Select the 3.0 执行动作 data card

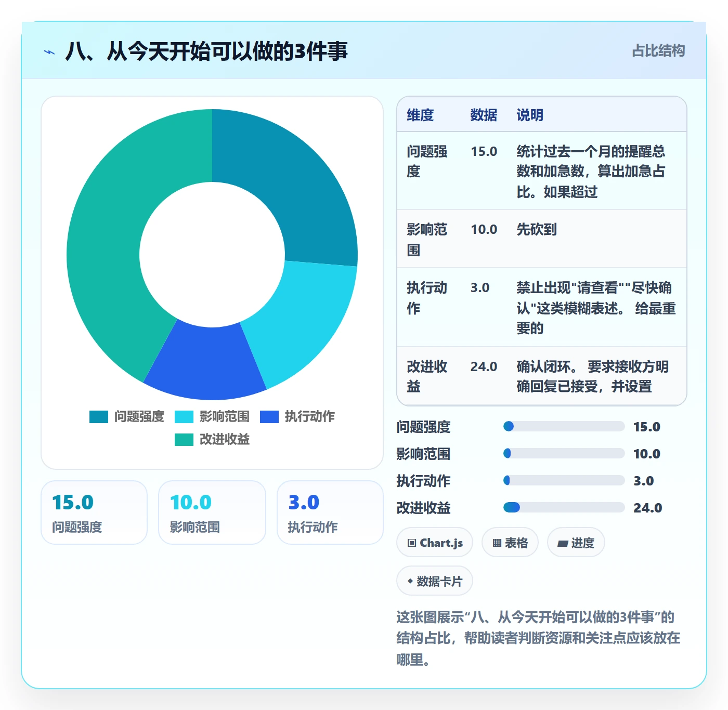[330, 512]
